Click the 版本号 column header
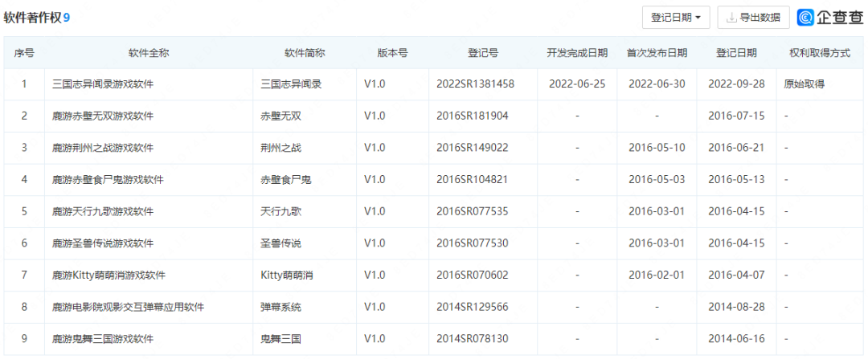Image resolution: width=868 pixels, height=359 pixels. 392,53
